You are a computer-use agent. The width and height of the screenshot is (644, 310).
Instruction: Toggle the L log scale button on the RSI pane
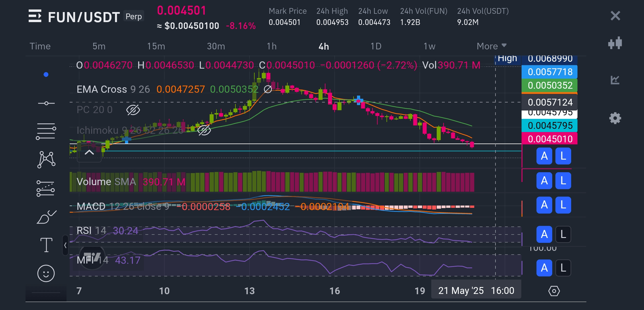point(563,235)
